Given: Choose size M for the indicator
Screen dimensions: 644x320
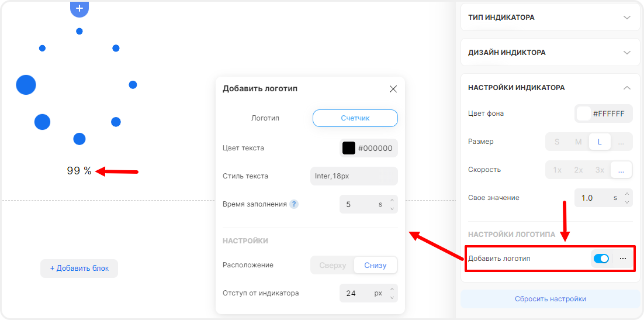Looking at the screenshot, I should [578, 142].
